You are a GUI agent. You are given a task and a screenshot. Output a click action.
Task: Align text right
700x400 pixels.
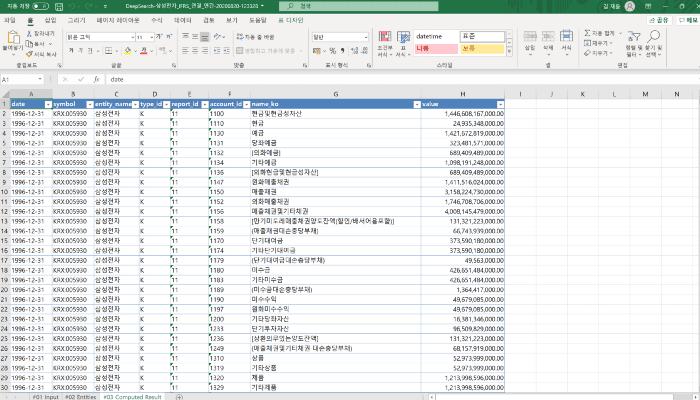pos(204,51)
